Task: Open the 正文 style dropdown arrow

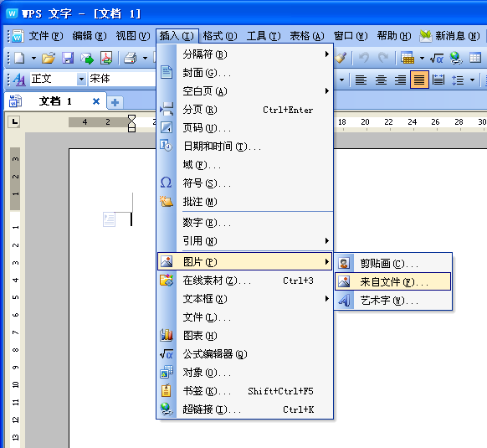Action: 81,79
